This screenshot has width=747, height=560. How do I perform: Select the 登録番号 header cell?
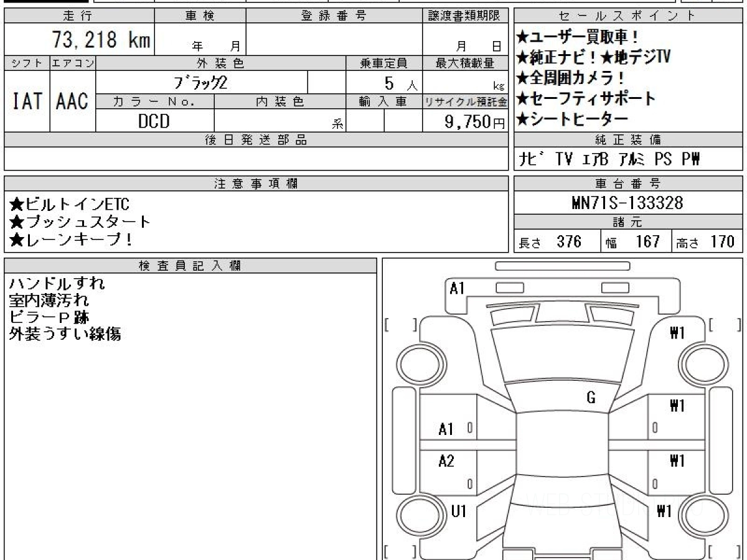point(334,16)
